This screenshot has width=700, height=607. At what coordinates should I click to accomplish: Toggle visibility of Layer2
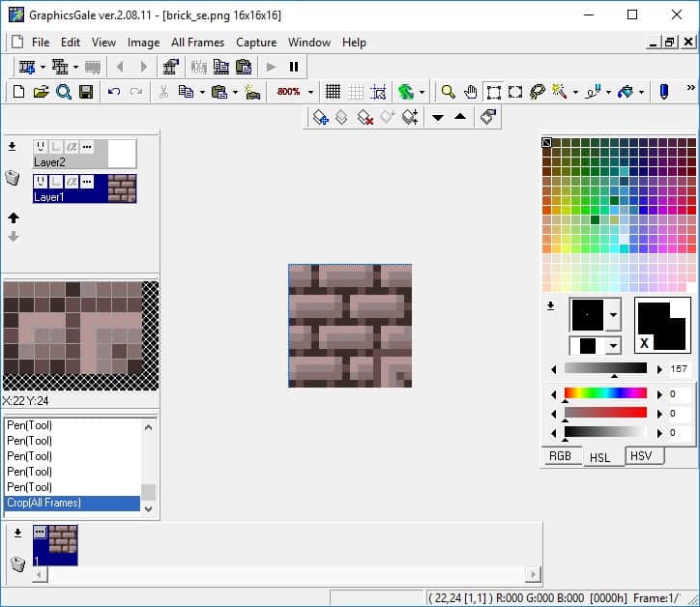(x=41, y=146)
